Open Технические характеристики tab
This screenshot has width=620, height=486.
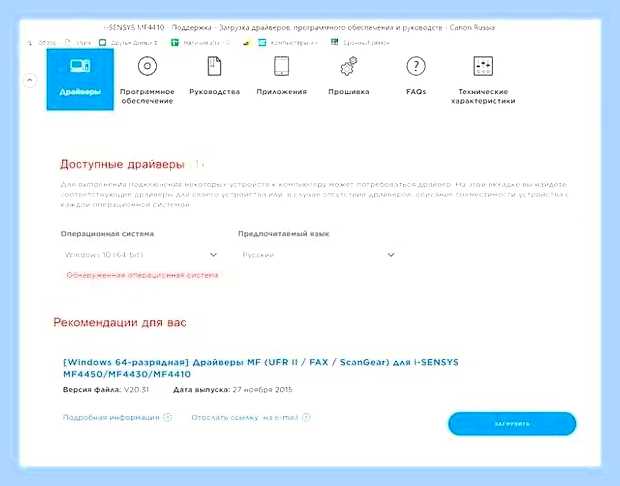[483, 80]
